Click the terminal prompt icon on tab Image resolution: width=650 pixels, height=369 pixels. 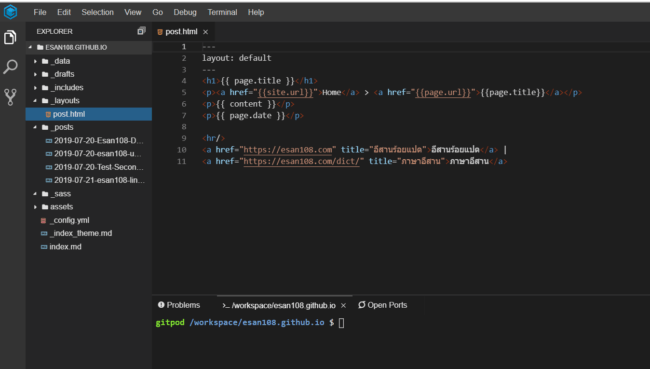(226, 306)
